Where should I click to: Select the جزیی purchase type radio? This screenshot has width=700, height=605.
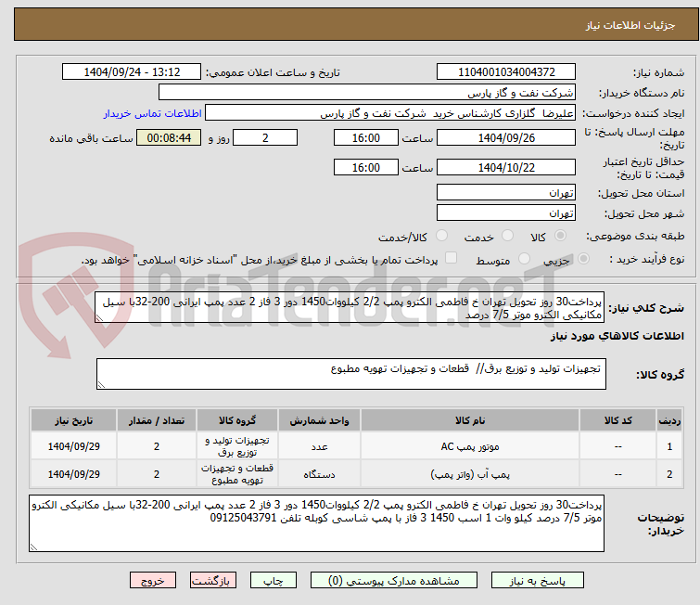pos(583,259)
